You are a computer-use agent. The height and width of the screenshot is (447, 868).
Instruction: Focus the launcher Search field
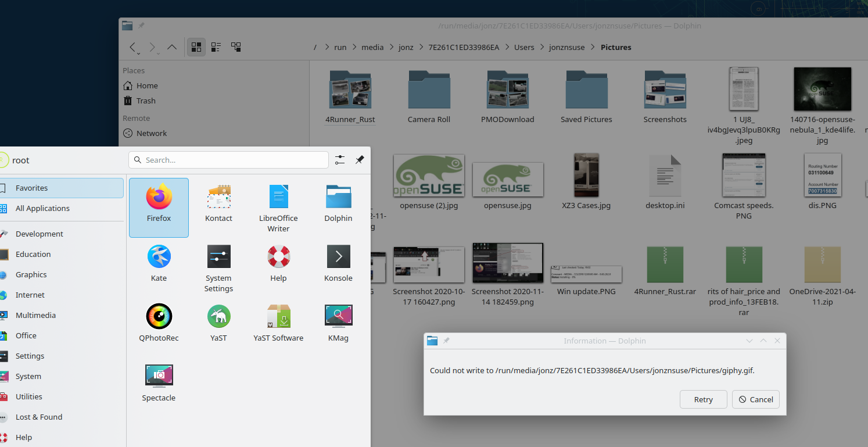(228, 160)
